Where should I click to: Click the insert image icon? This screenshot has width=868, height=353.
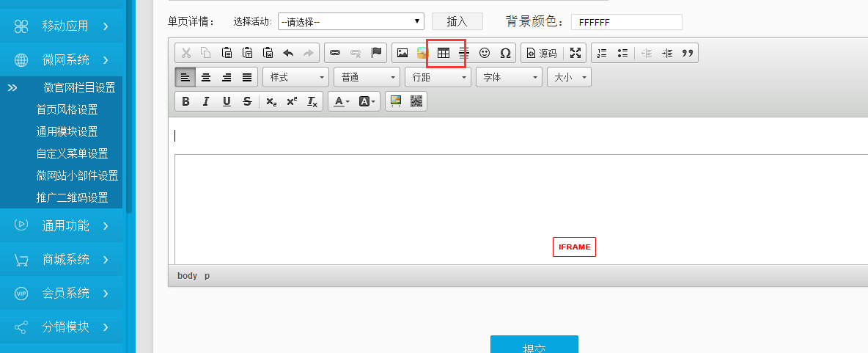click(402, 53)
